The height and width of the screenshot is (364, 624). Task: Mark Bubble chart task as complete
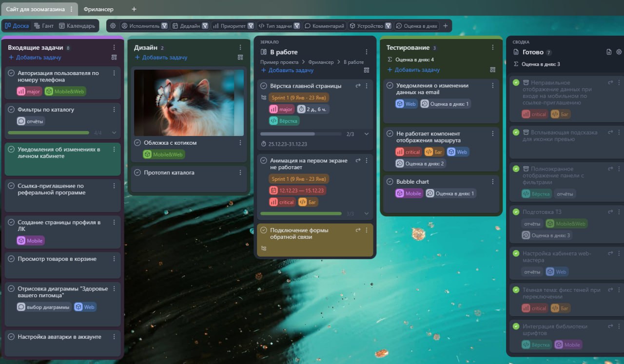click(x=390, y=182)
